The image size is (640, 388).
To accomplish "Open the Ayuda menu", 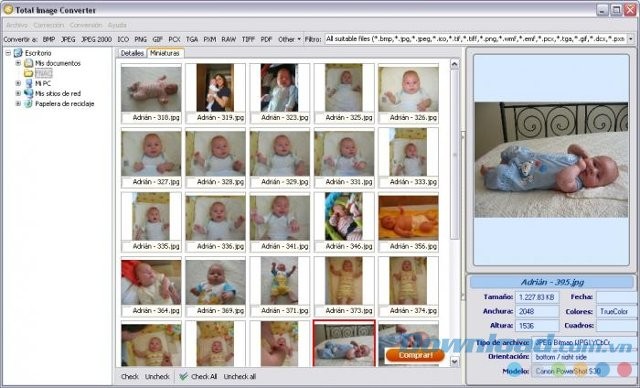I will pos(117,25).
